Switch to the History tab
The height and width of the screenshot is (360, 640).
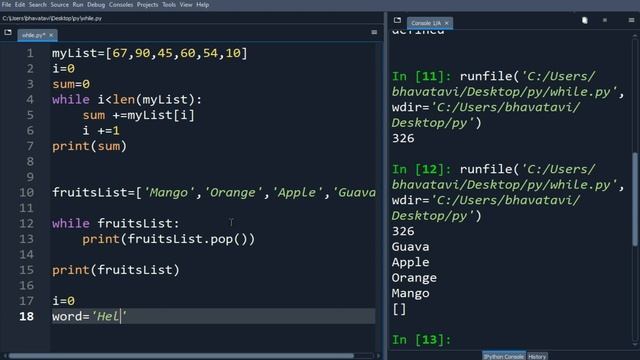[x=537, y=356]
